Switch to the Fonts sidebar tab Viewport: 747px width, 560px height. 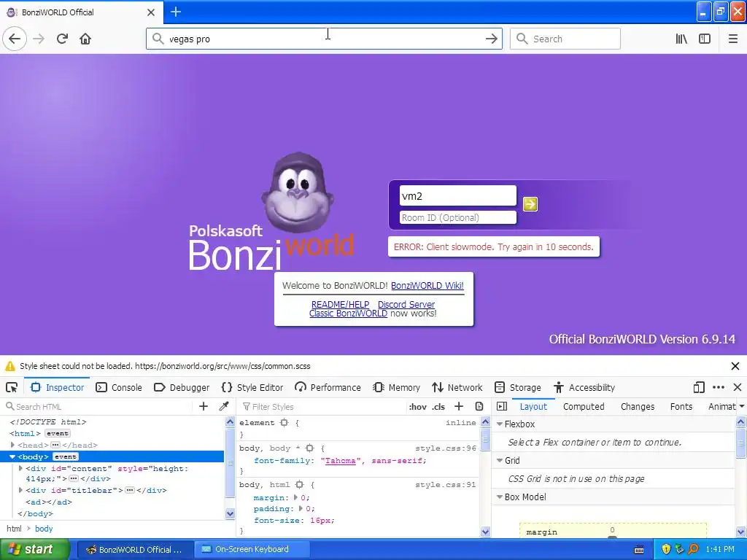point(681,407)
